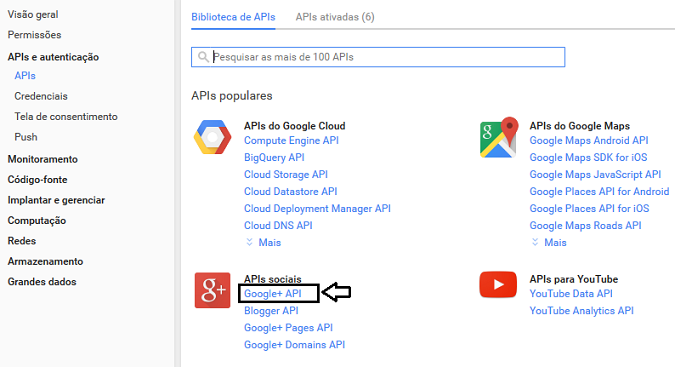Open the YouTube Data API link
Viewport: 675px width, 367px height.
pyautogui.click(x=571, y=294)
